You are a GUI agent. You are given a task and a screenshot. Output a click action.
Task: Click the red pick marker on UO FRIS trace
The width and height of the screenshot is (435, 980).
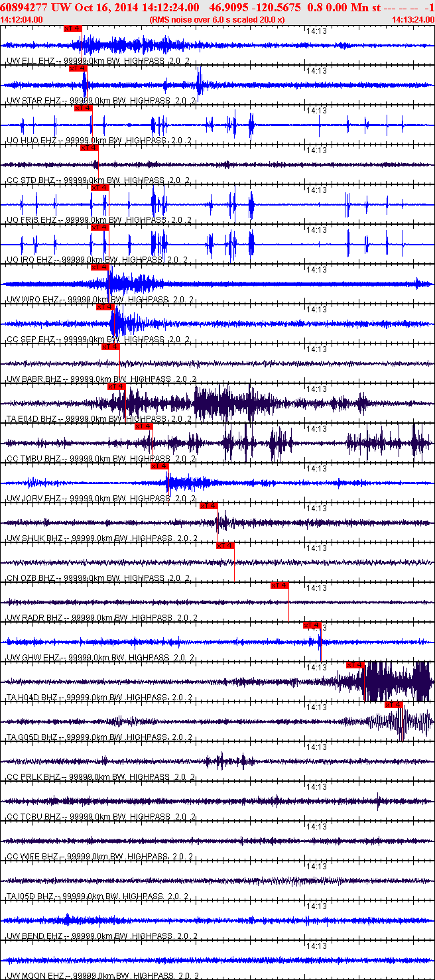pyautogui.click(x=99, y=188)
